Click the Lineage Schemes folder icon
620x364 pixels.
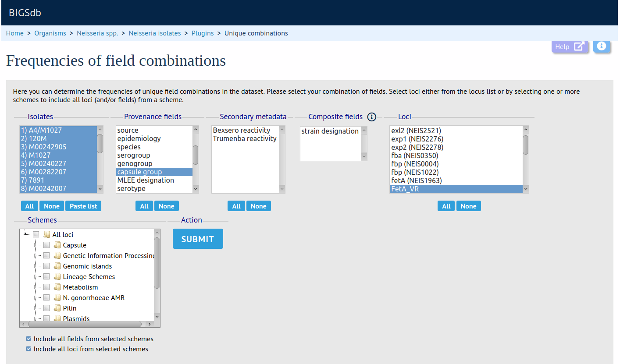point(57,277)
